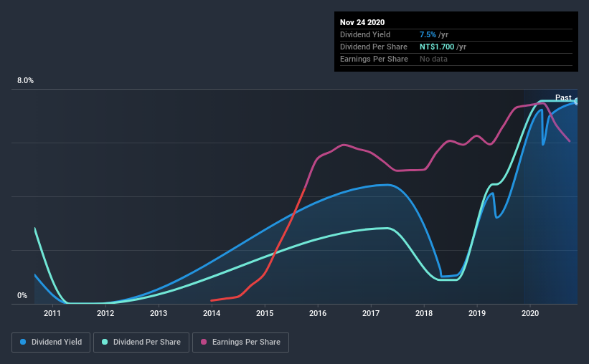Viewport: 589px width, 364px height.
Task: Click the 2011 x-axis label
Action: [x=52, y=313]
